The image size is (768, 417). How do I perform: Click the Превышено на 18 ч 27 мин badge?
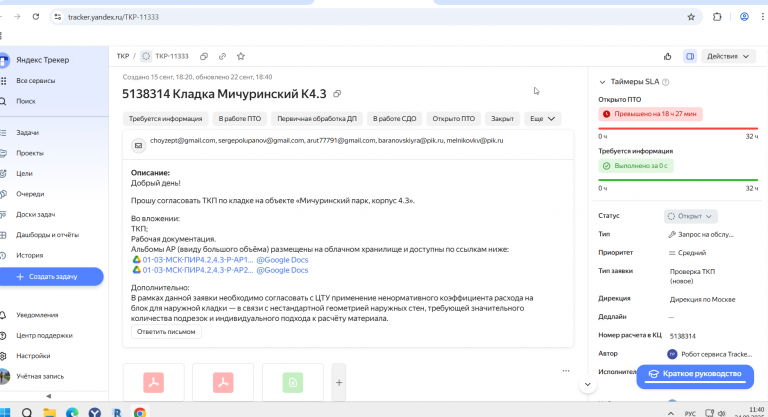point(650,114)
